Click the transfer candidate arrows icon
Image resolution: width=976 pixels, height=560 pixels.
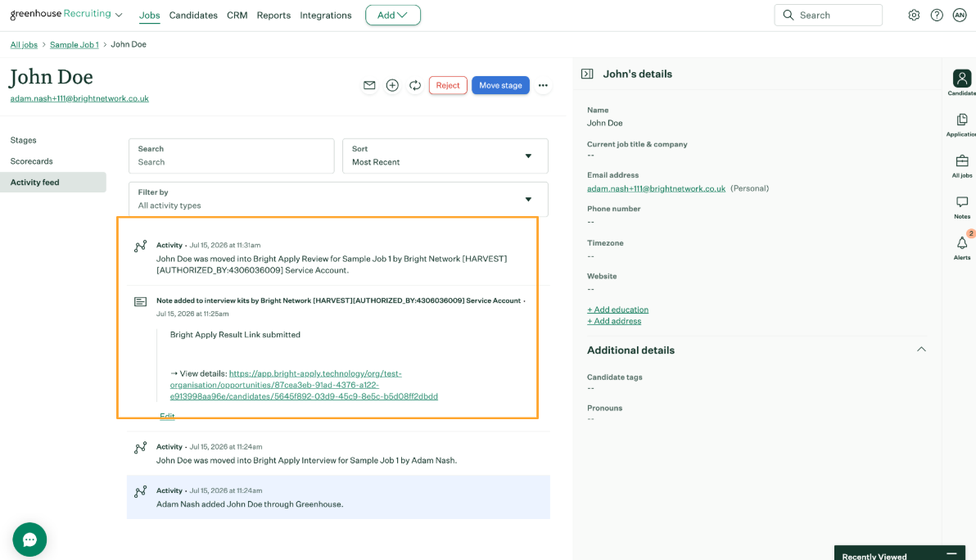(415, 85)
